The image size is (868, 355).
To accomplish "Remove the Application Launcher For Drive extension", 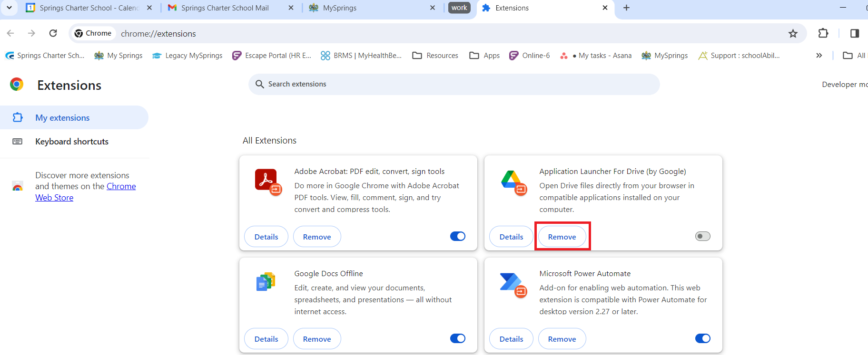I will click(562, 237).
